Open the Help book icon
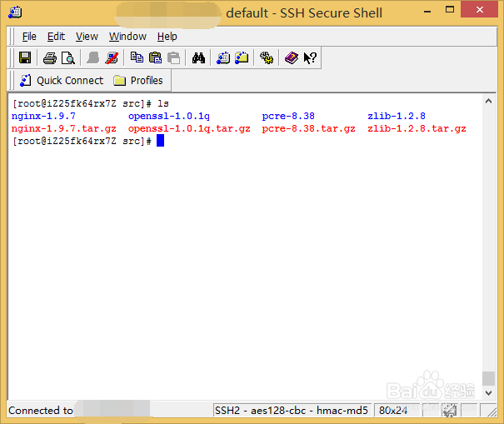Screen dimensions: 504x424 292,57
